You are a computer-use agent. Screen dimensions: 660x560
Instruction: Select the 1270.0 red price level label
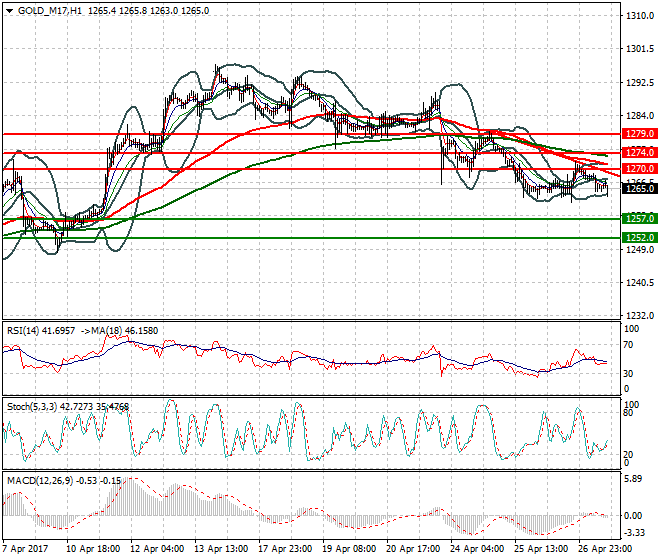click(640, 169)
